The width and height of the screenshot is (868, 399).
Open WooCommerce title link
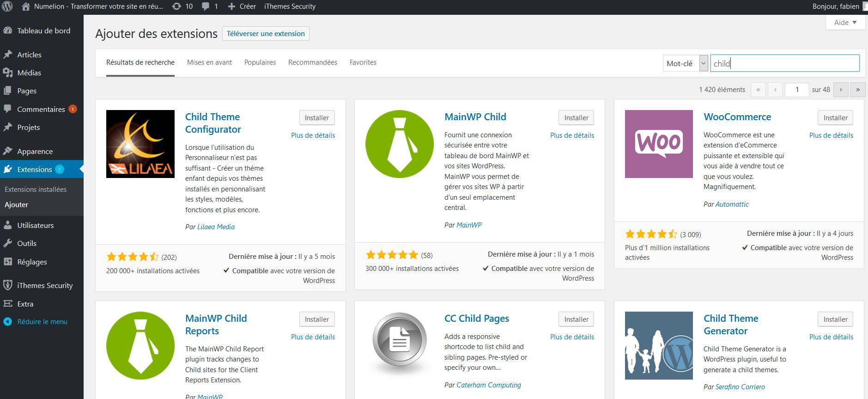point(737,117)
